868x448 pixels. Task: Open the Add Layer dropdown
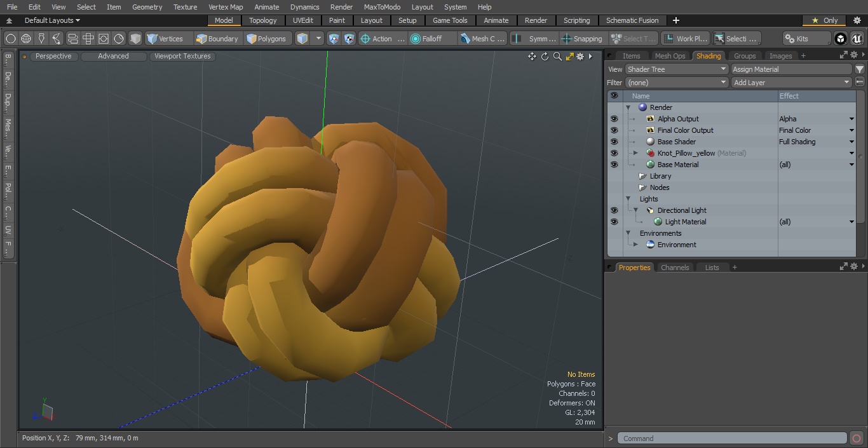tap(791, 83)
